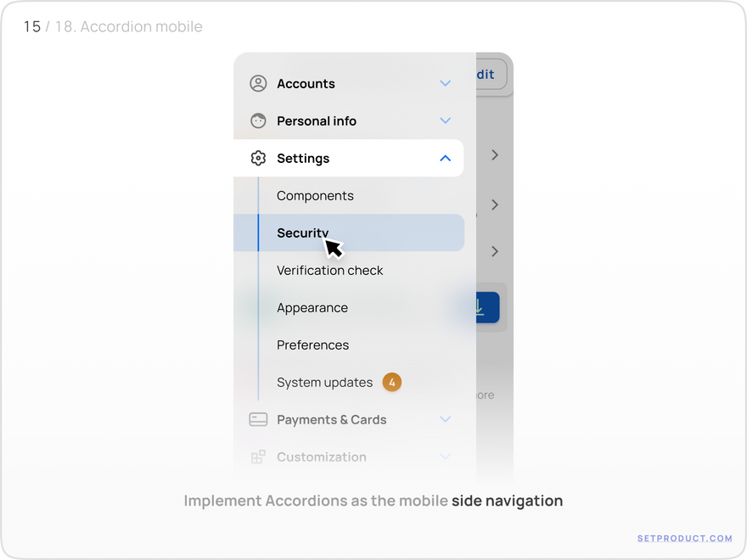Click the orange badge on System updates
Screen dimensions: 747x560
(392, 383)
